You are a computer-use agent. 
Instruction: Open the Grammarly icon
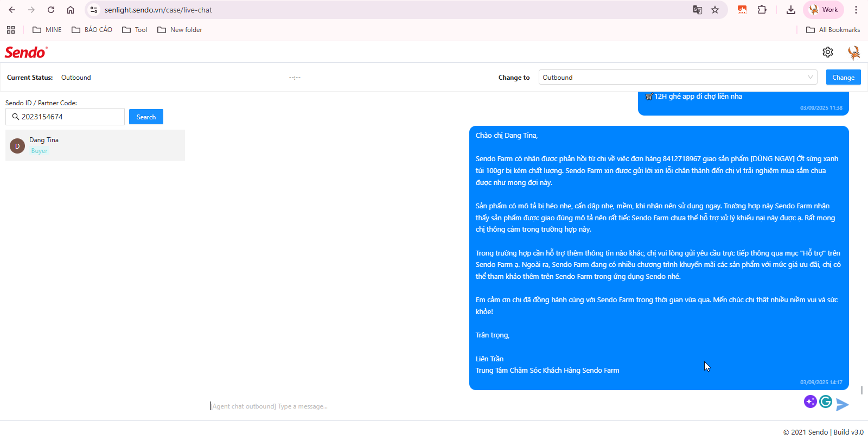pyautogui.click(x=826, y=401)
